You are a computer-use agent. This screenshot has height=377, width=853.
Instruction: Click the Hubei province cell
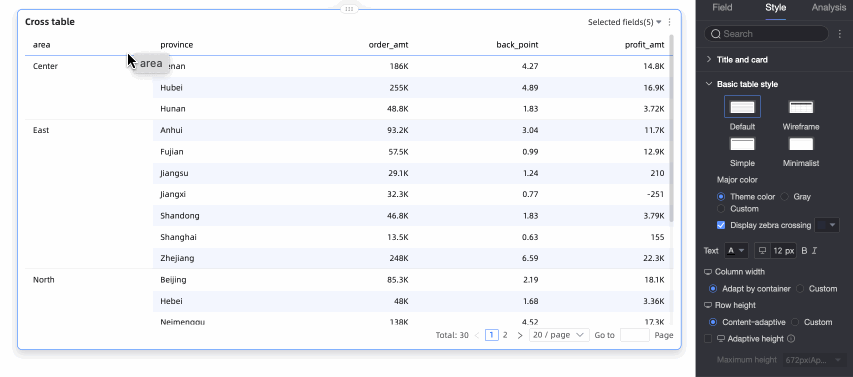point(171,87)
